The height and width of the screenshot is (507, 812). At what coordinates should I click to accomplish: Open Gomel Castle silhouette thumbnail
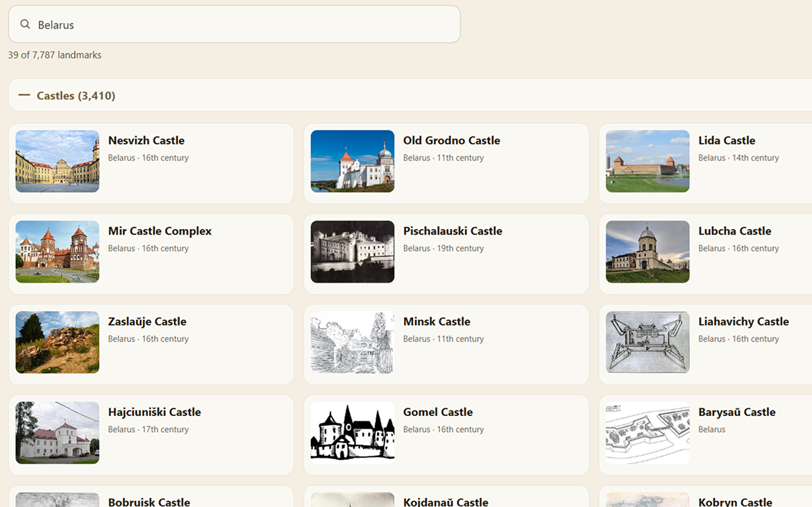click(x=353, y=433)
